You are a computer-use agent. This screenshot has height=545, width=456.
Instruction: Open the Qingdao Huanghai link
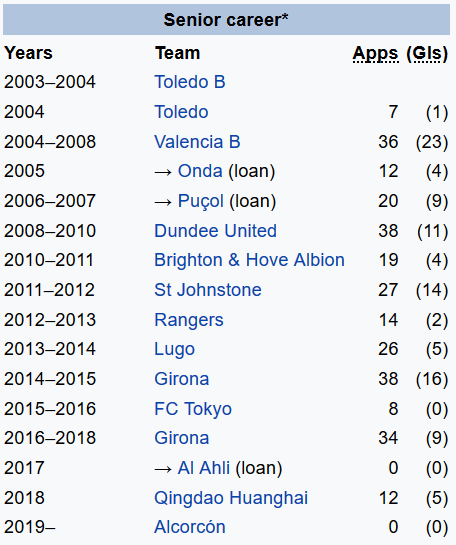pyautogui.click(x=231, y=498)
